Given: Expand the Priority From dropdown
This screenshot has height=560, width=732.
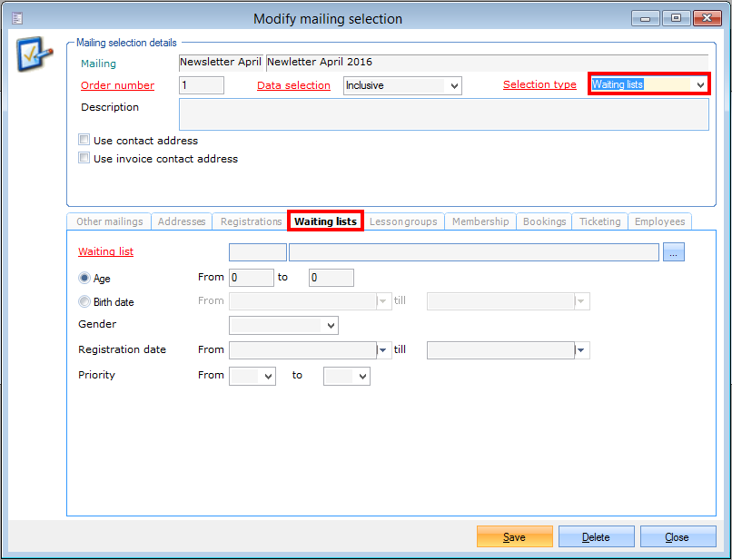Looking at the screenshot, I should pyautogui.click(x=268, y=376).
